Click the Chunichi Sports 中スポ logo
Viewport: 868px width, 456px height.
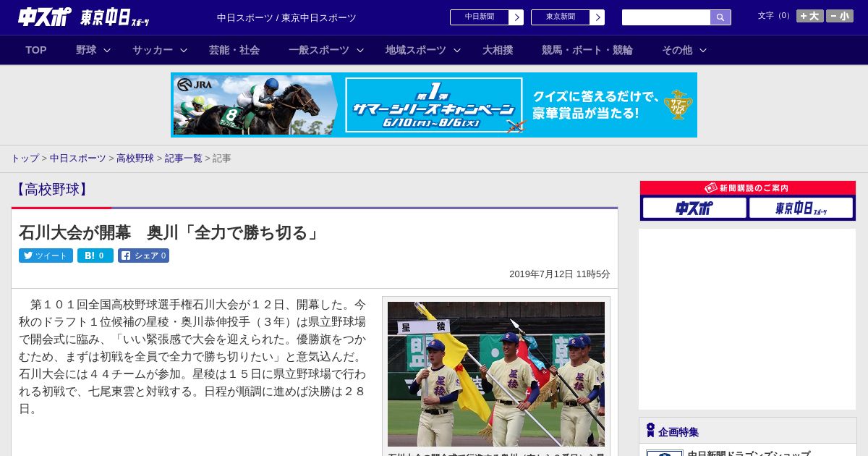[45, 17]
